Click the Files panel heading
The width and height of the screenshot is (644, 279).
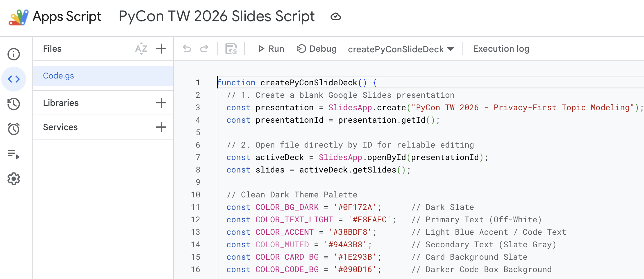(x=52, y=49)
